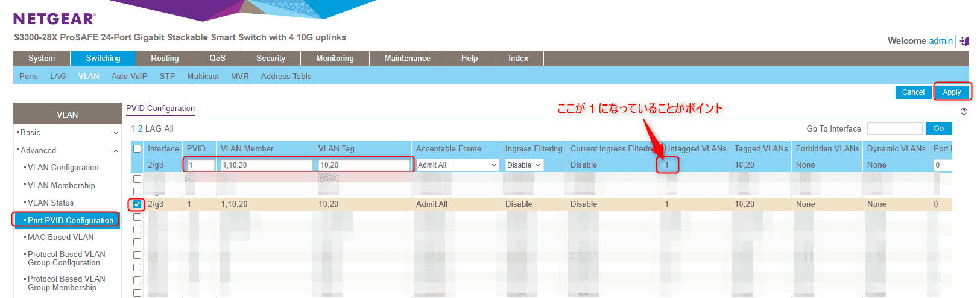Click the Tagged VLANs column header

coord(761,149)
